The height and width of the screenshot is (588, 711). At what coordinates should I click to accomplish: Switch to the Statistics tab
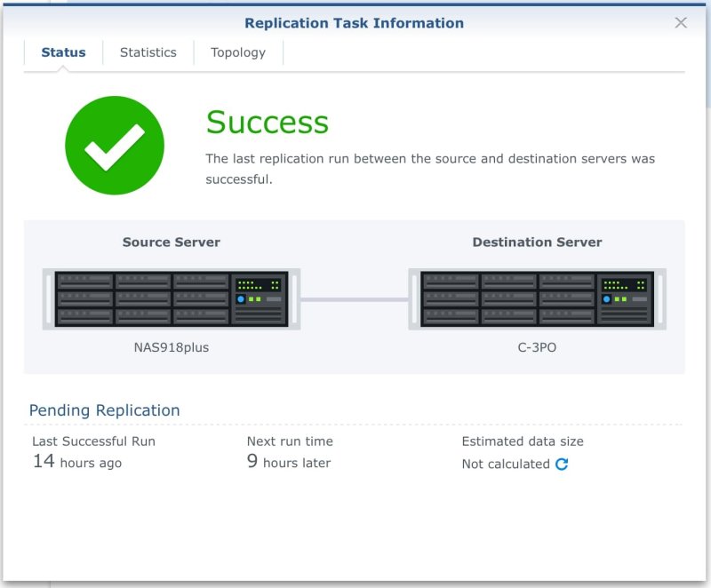(148, 52)
